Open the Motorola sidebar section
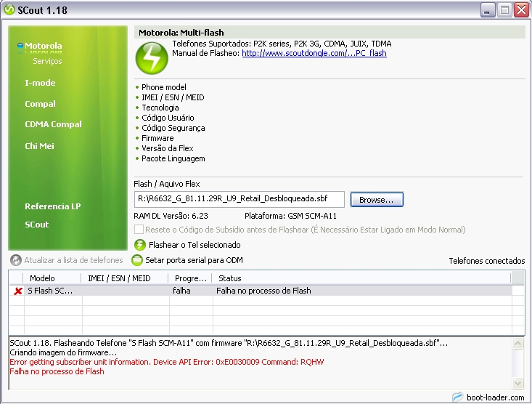532x404 pixels. [x=43, y=46]
